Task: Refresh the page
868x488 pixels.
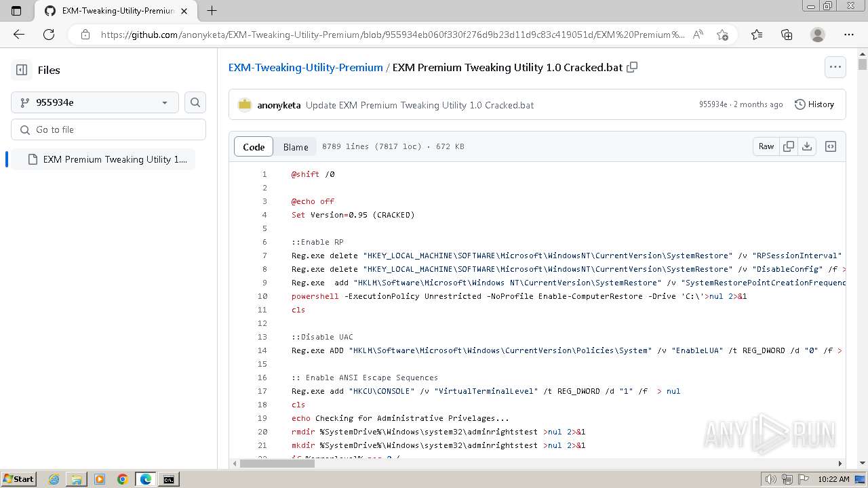Action: (49, 35)
